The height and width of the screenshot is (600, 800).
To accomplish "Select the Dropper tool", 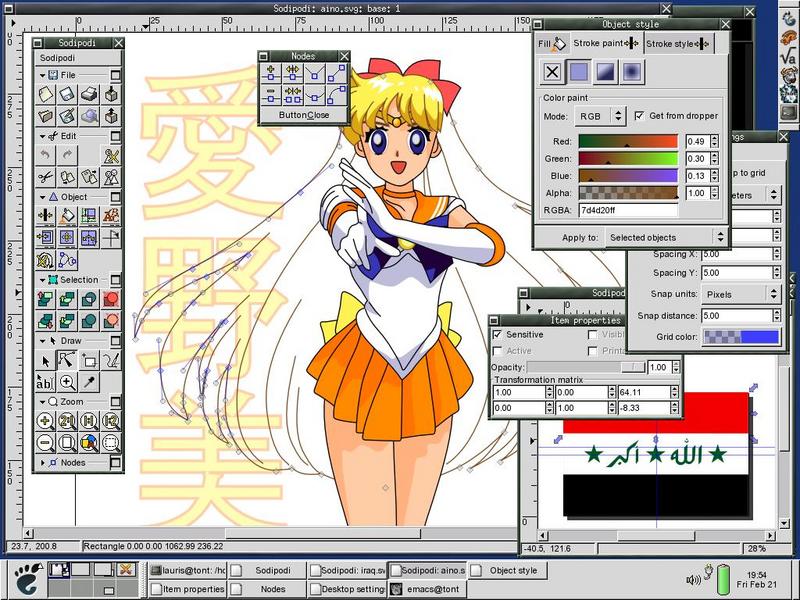I will pos(89,382).
